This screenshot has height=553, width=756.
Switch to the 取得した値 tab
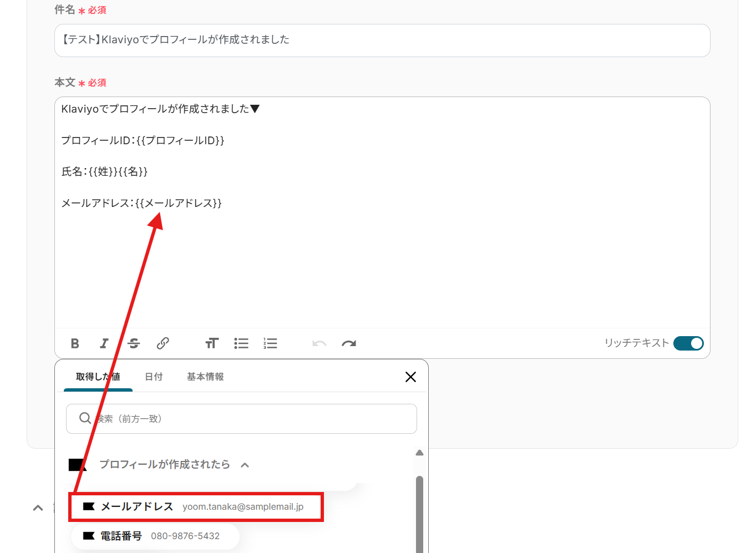coord(98,377)
